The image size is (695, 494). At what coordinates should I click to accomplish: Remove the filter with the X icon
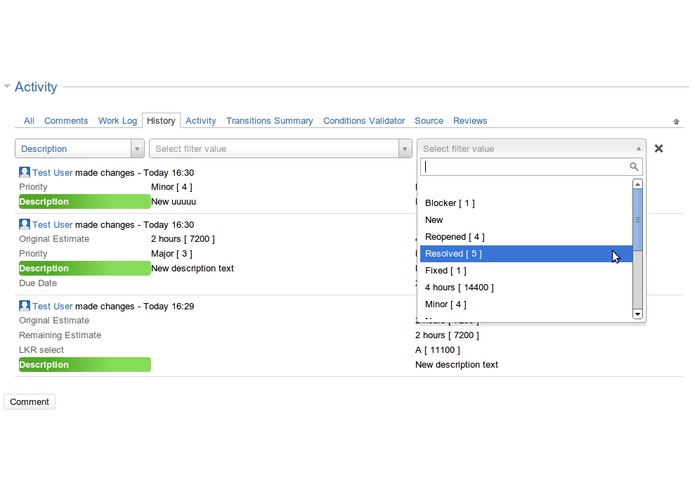click(x=659, y=148)
